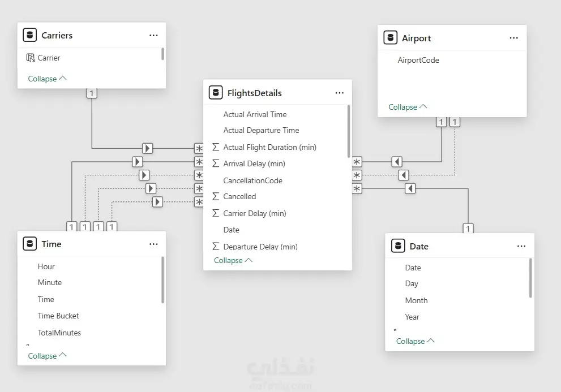Image resolution: width=561 pixels, height=392 pixels.
Task: Click the sigma icon beside Carrier Delay
Action: coord(216,213)
